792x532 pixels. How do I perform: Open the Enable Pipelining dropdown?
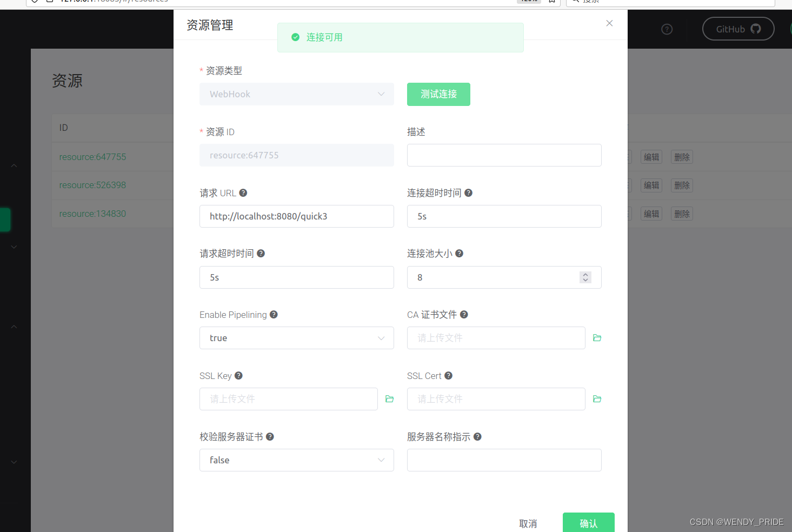pyautogui.click(x=296, y=338)
